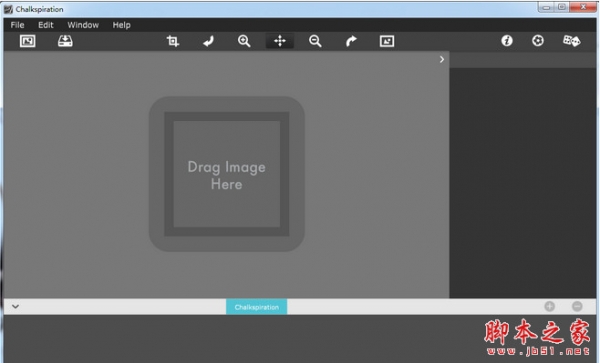Click the remove preset minus button

(x=577, y=306)
